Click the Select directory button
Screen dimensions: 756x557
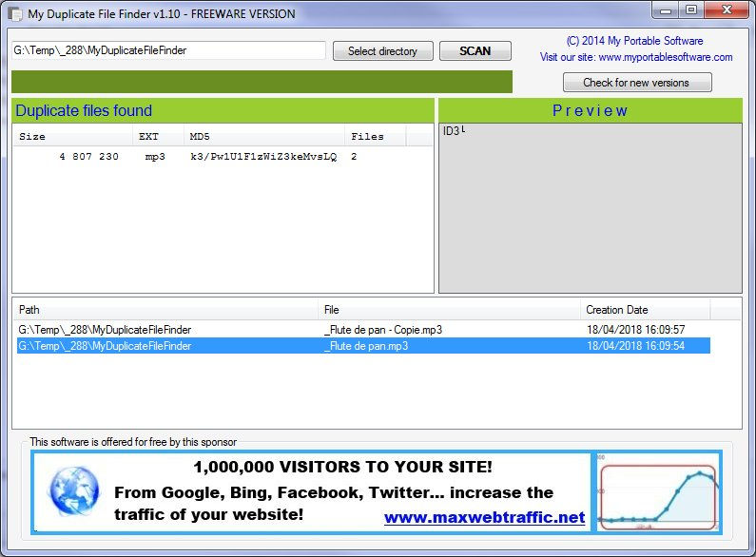click(383, 51)
